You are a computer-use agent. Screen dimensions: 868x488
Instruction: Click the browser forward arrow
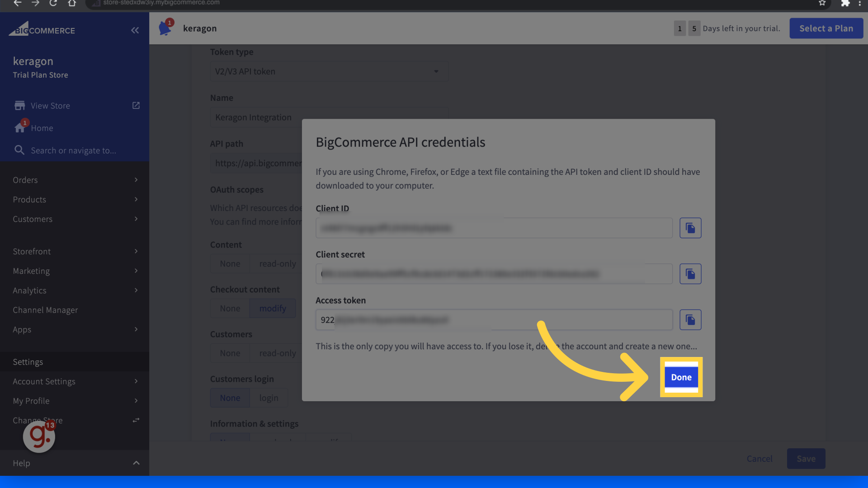35,3
